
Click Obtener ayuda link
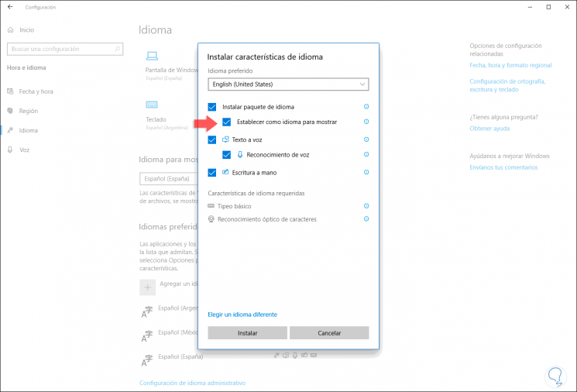coord(489,129)
